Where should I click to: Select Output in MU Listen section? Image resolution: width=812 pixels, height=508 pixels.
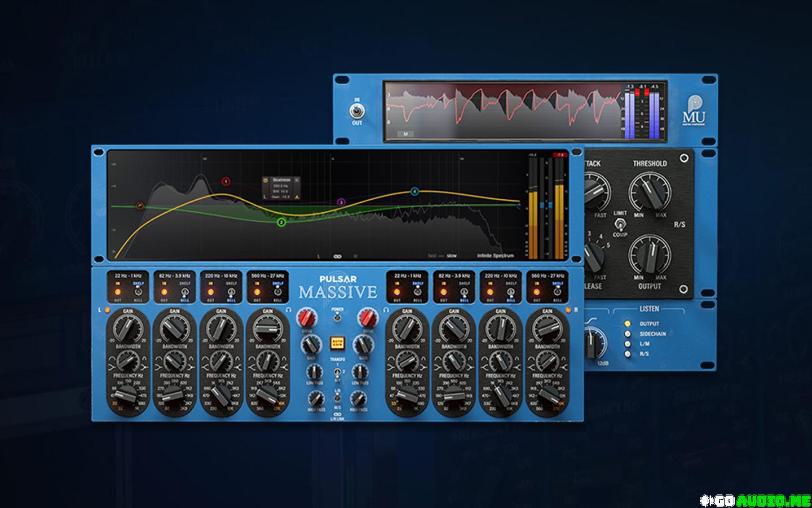coord(627,324)
